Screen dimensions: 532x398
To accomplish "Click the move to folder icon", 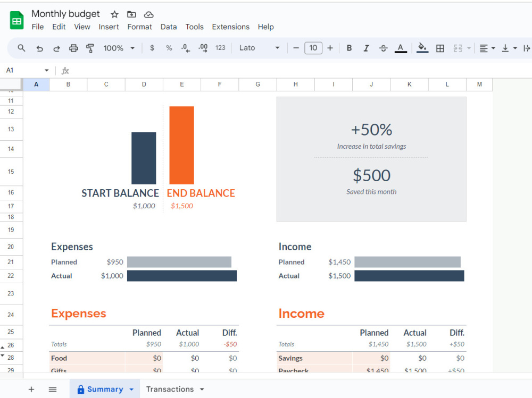I will [131, 14].
